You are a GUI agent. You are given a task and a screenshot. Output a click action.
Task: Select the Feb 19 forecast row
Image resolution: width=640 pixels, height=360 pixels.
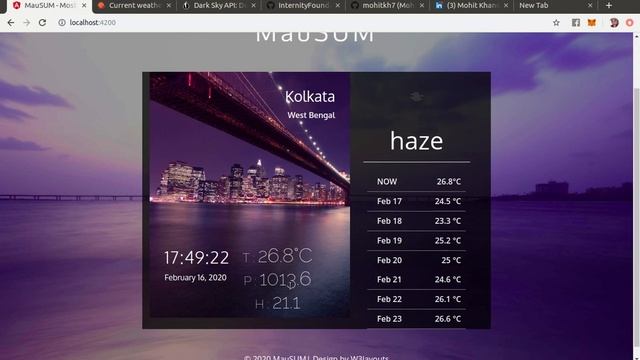(416, 240)
